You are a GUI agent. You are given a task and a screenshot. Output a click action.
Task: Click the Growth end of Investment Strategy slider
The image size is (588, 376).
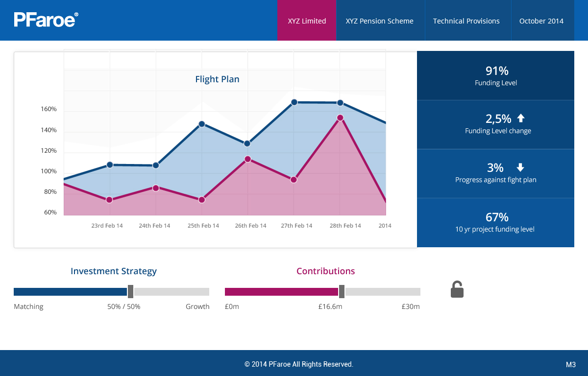tap(206, 292)
